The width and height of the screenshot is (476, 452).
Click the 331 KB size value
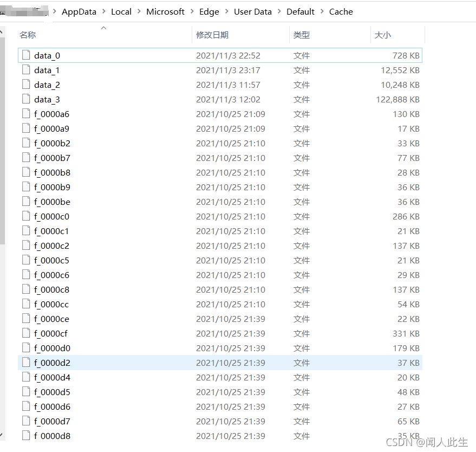pos(406,333)
